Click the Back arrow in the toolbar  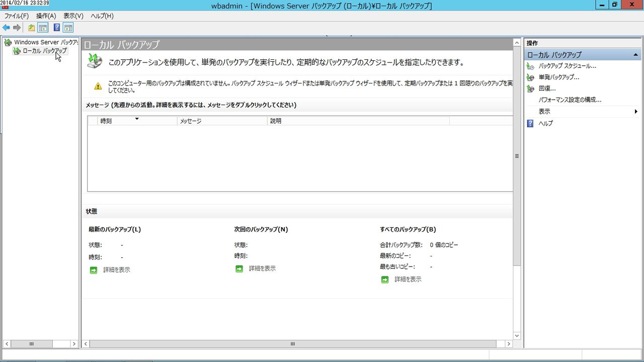pos(6,28)
